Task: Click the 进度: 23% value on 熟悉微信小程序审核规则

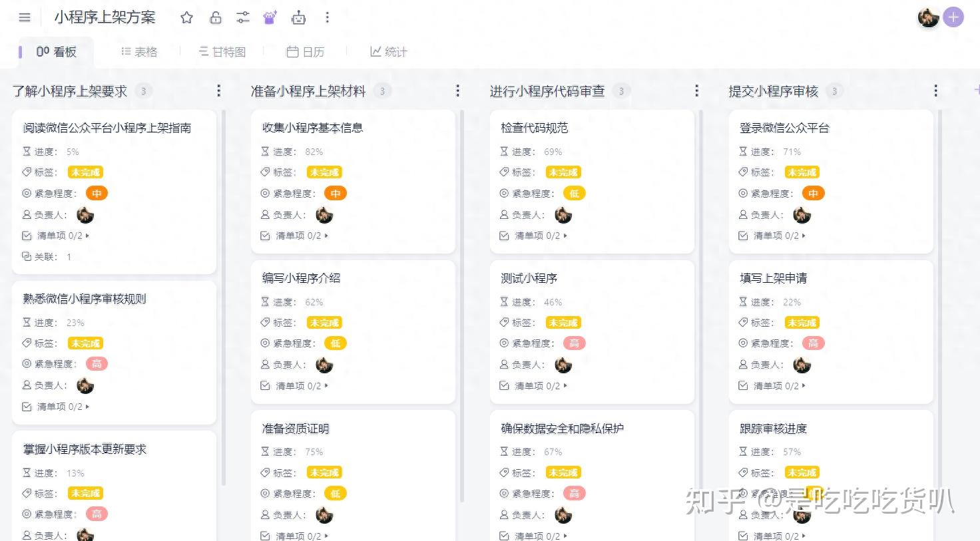Action: [x=75, y=323]
